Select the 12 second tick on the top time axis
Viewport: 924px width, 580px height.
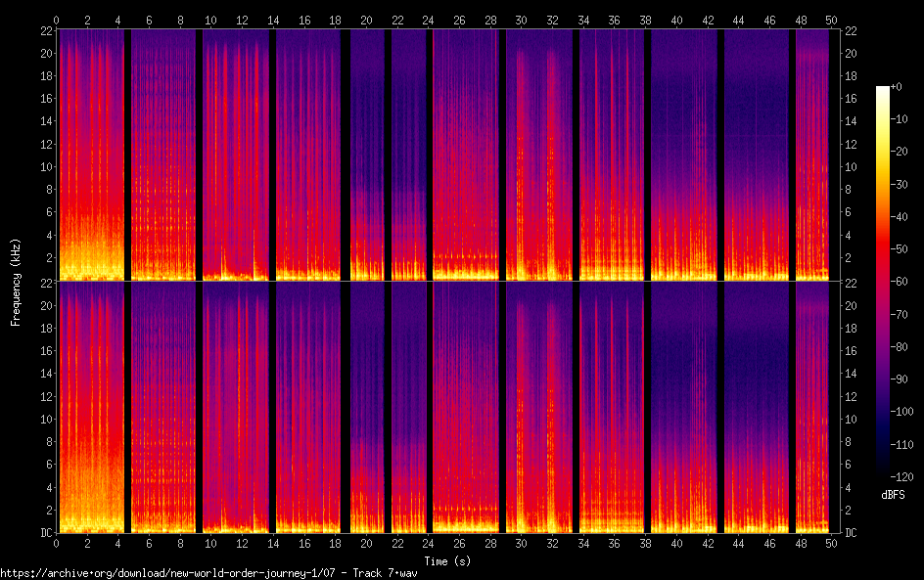(243, 19)
